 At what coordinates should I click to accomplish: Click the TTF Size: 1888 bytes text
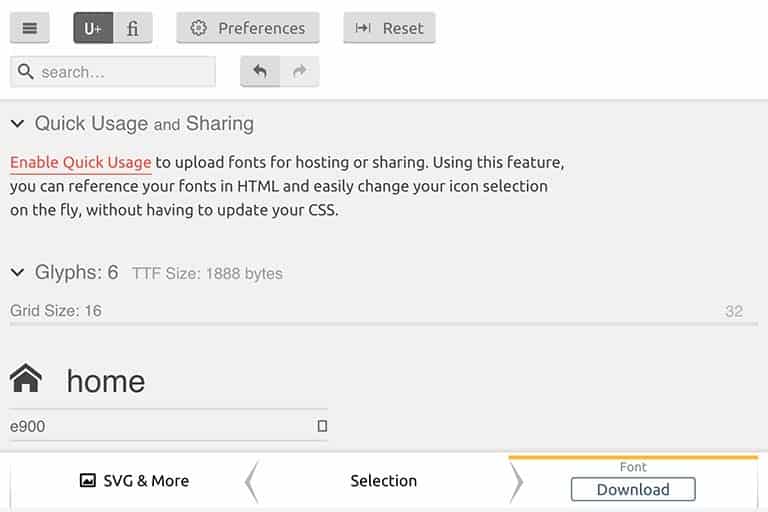tap(207, 273)
